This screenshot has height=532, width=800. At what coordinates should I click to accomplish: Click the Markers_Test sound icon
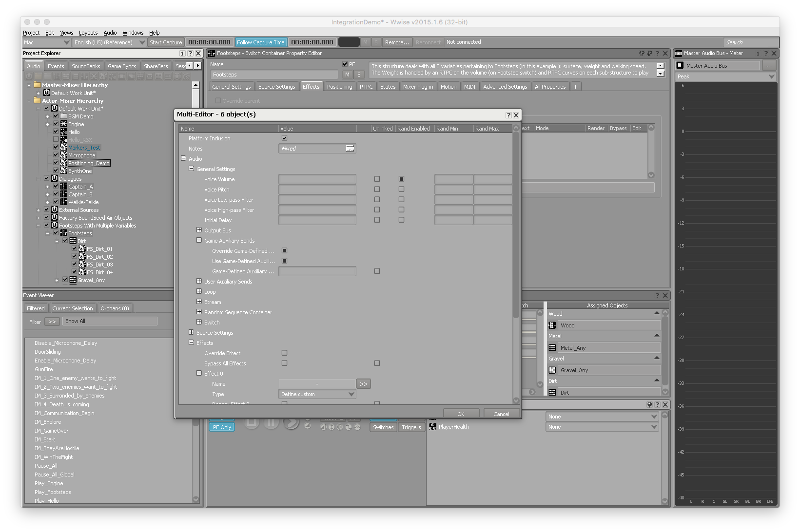click(63, 148)
